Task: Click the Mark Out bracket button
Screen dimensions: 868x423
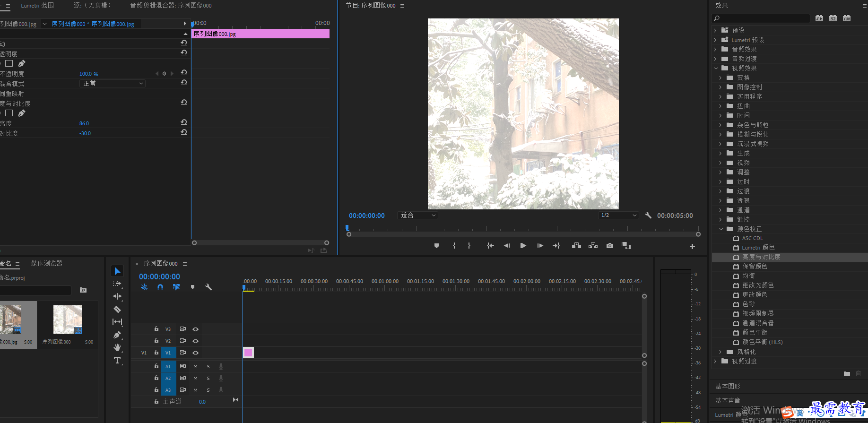Action: tap(469, 246)
